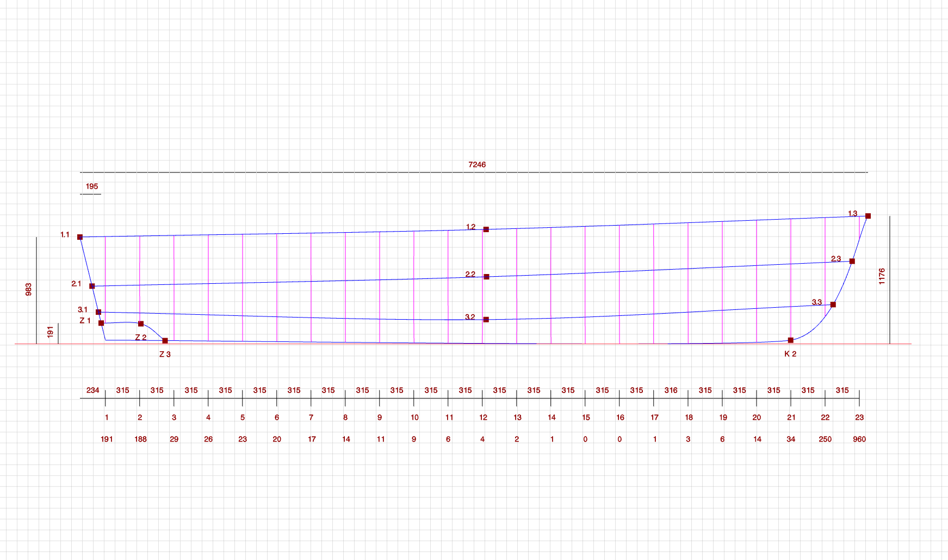
Task: Select the 1176 bow height dimension text
Action: coord(882,276)
